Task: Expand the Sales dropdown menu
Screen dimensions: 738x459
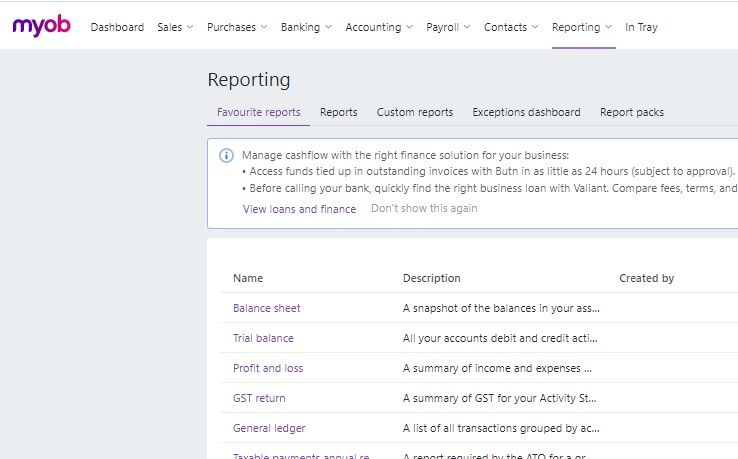Action: (x=175, y=27)
